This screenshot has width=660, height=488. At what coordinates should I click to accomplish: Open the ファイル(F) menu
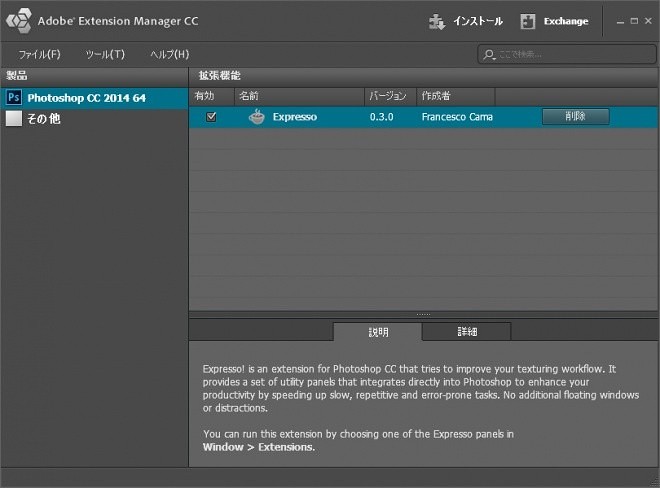(39, 54)
